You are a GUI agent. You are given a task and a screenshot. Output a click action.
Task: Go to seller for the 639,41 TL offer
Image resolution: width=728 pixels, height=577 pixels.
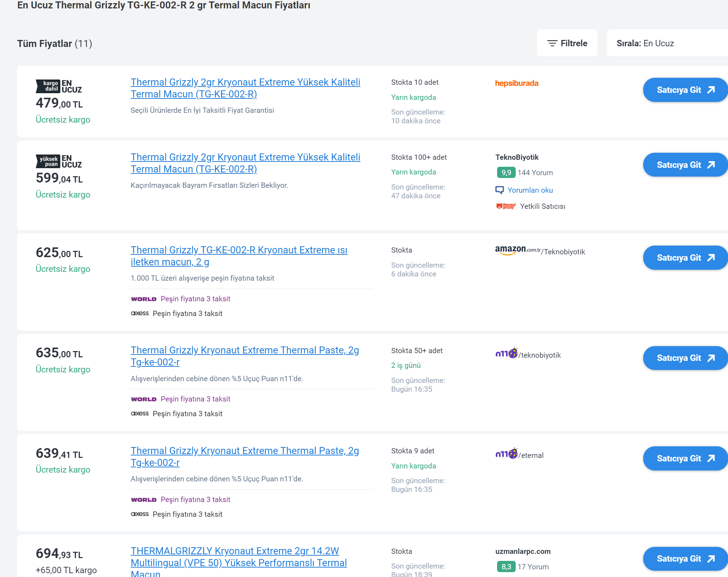(685, 458)
